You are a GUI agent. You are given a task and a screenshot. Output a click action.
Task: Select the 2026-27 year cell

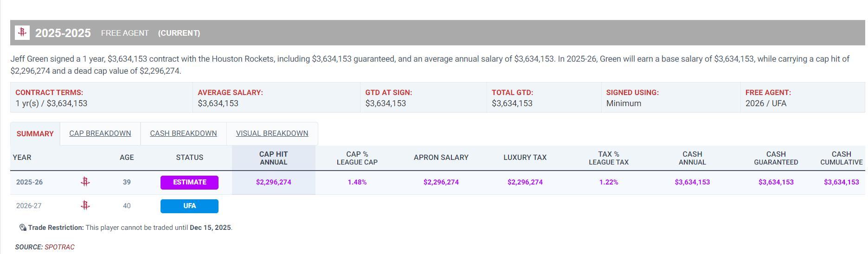coord(29,206)
